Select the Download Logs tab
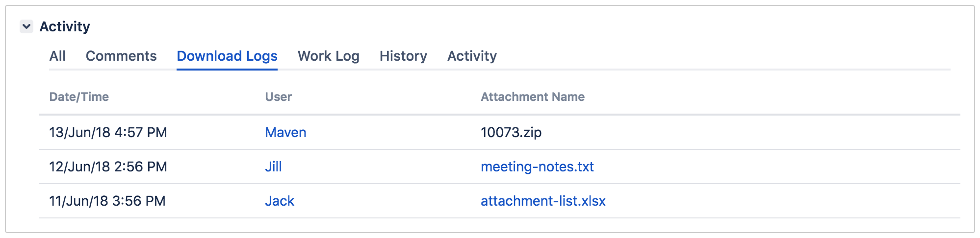Viewport: 980px width, 238px height. click(x=227, y=56)
